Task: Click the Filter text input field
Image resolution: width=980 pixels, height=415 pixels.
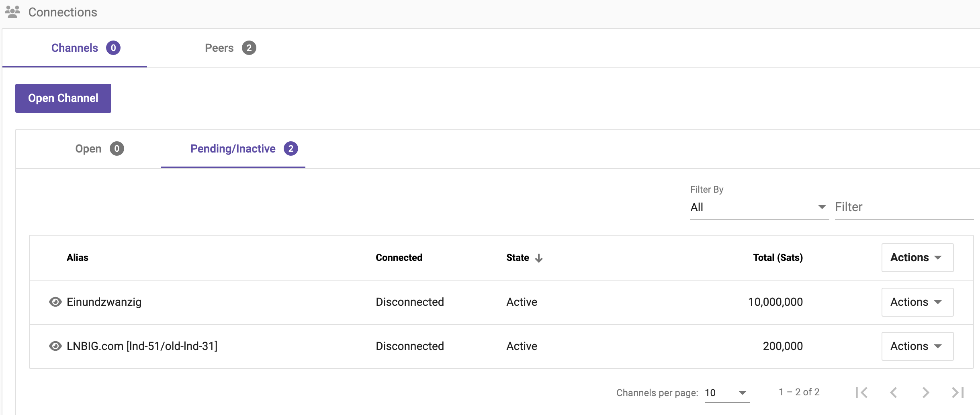Action: tap(903, 207)
